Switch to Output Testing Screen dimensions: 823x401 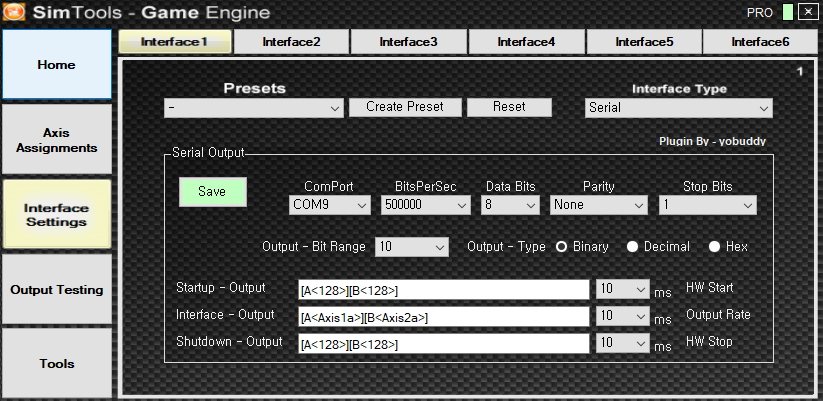pos(56,289)
